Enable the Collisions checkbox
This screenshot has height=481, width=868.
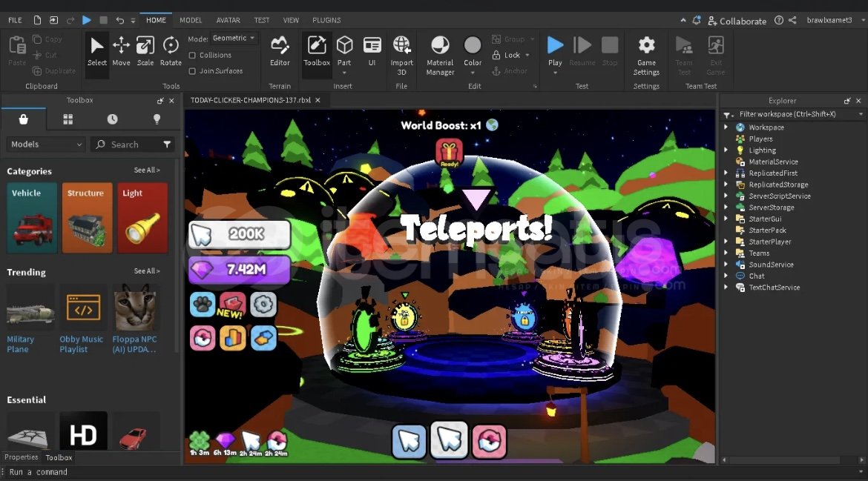point(192,56)
